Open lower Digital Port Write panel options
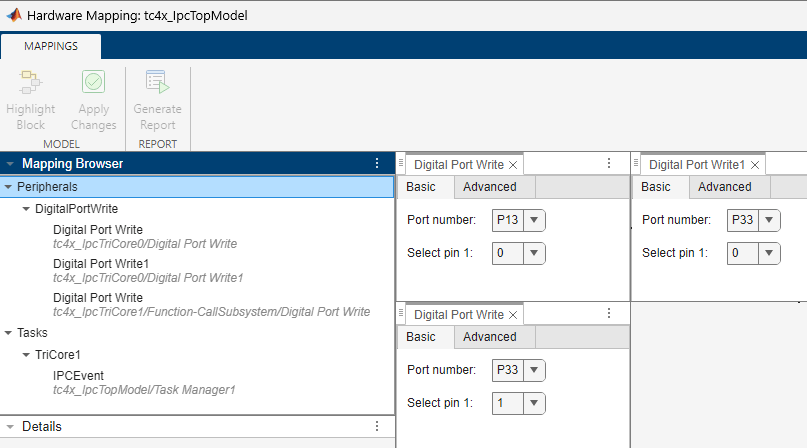Screen dimensions: 807x448 coord(608,313)
